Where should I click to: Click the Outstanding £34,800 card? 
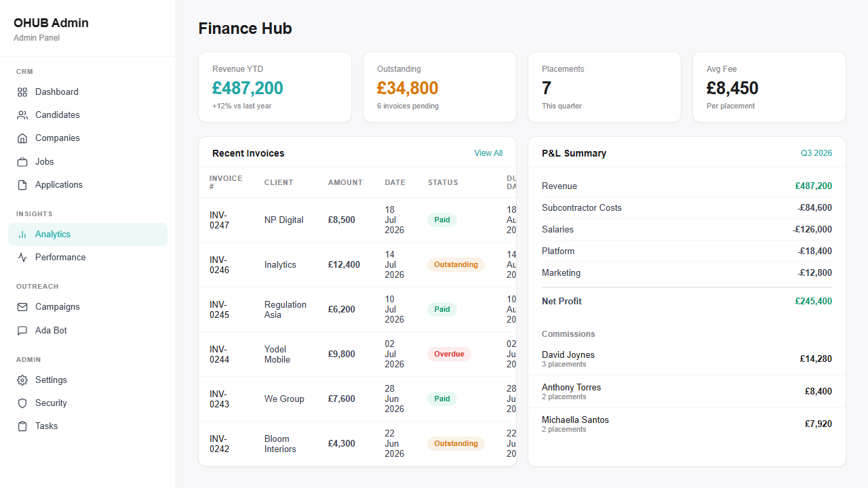coord(439,87)
